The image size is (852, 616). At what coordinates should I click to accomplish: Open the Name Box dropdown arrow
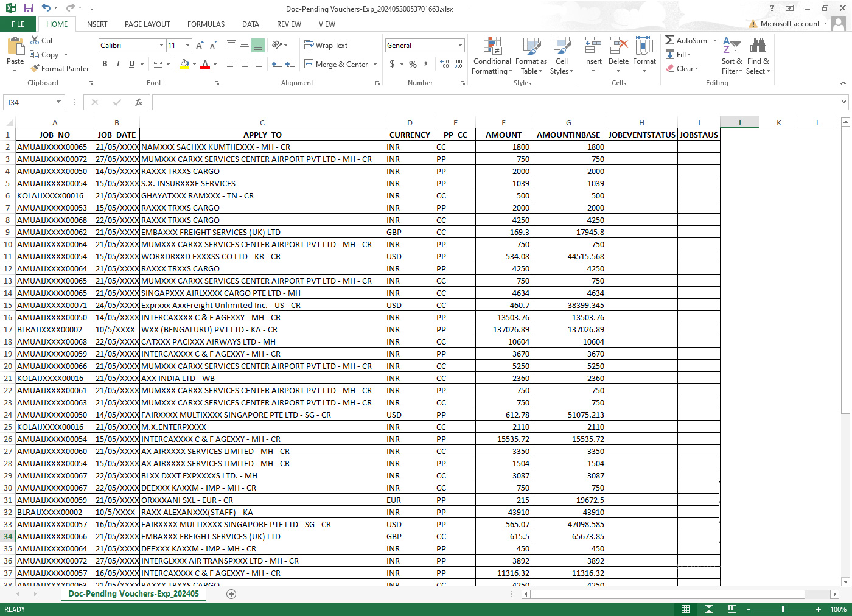tap(58, 102)
